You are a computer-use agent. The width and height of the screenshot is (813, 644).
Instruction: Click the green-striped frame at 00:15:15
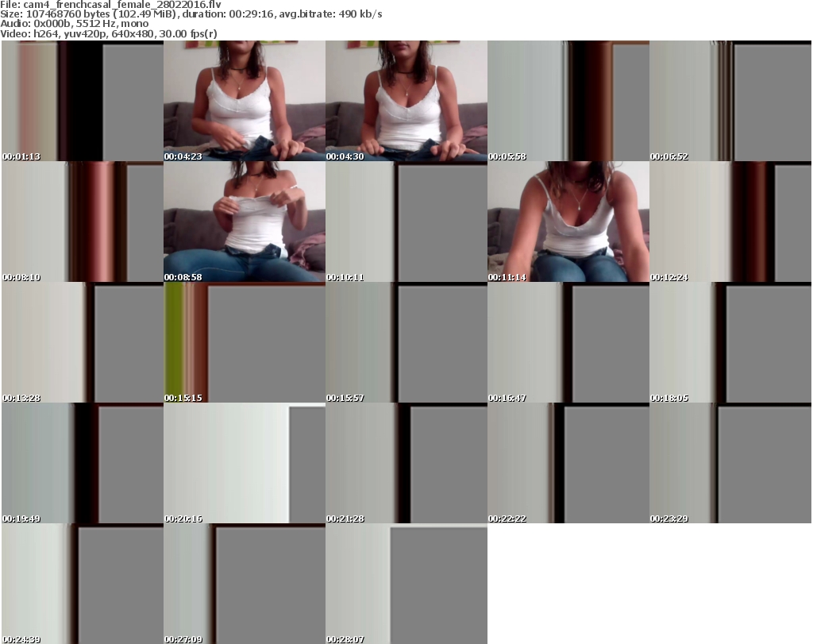click(245, 342)
